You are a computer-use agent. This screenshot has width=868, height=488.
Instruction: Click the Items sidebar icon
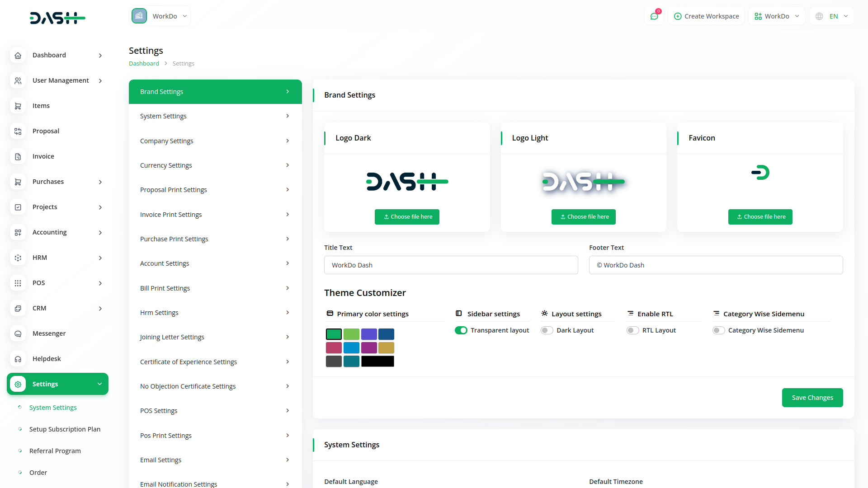(18, 106)
